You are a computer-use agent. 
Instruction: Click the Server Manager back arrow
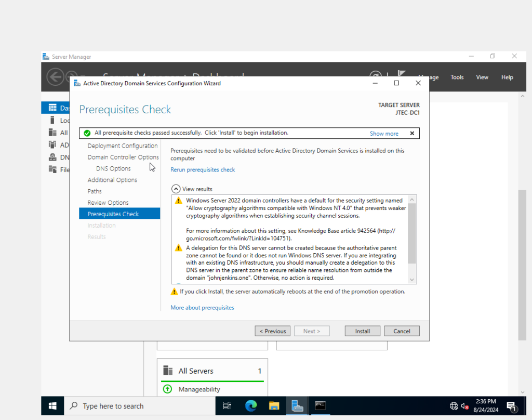[x=55, y=77]
